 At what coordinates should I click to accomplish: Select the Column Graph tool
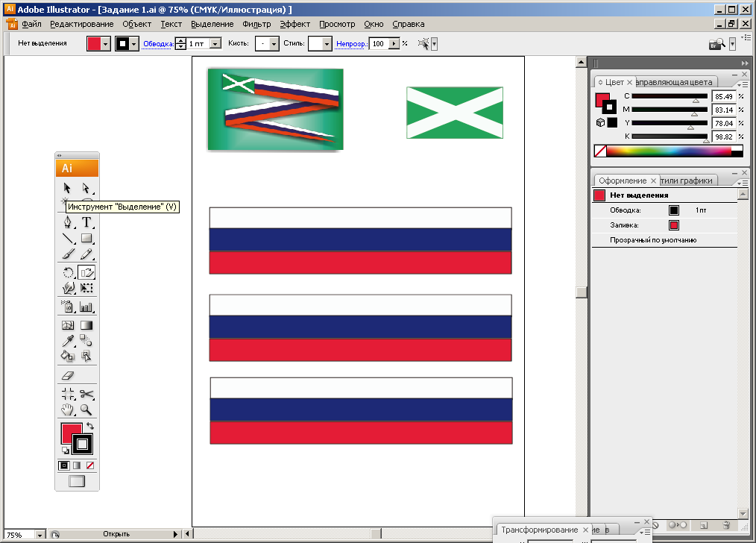[x=86, y=307]
